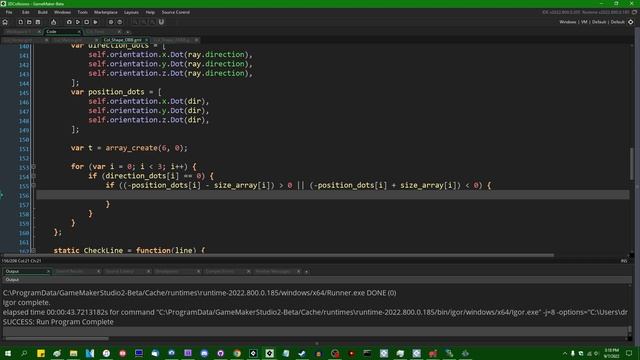Save the project with the toolbar disk icon
This screenshot has height=360, width=640.
pyautogui.click(x=38, y=22)
